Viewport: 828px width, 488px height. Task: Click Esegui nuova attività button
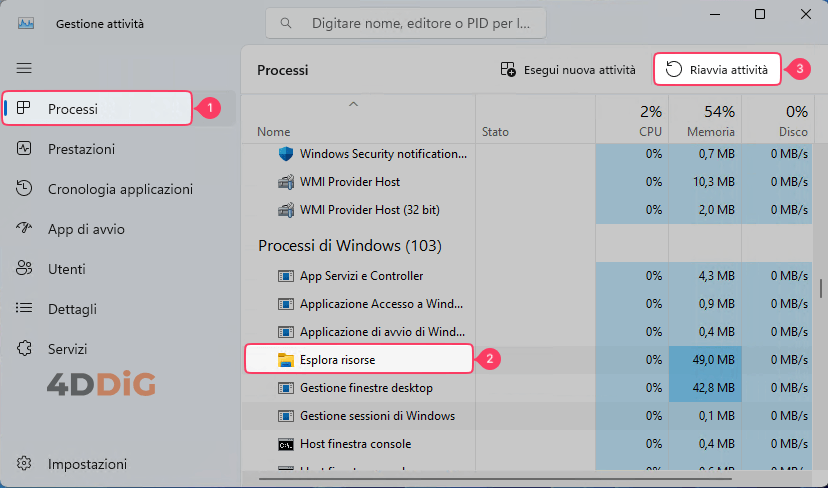click(x=568, y=70)
